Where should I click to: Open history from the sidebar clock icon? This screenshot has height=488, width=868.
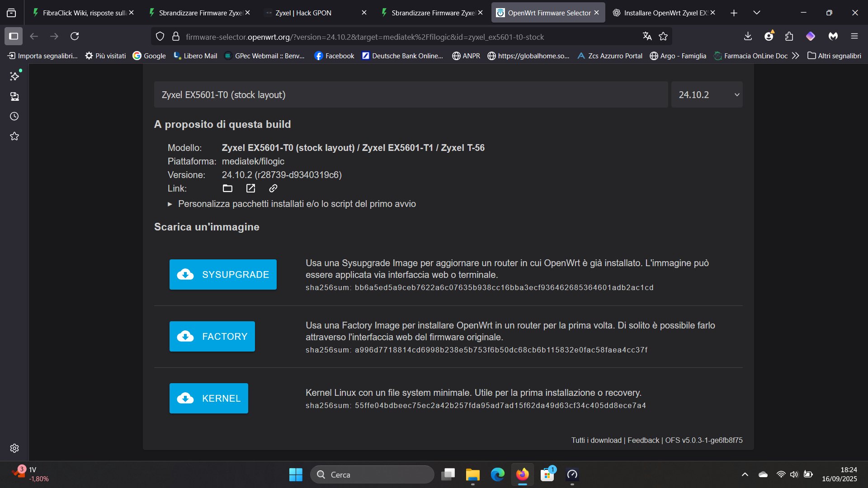[14, 117]
